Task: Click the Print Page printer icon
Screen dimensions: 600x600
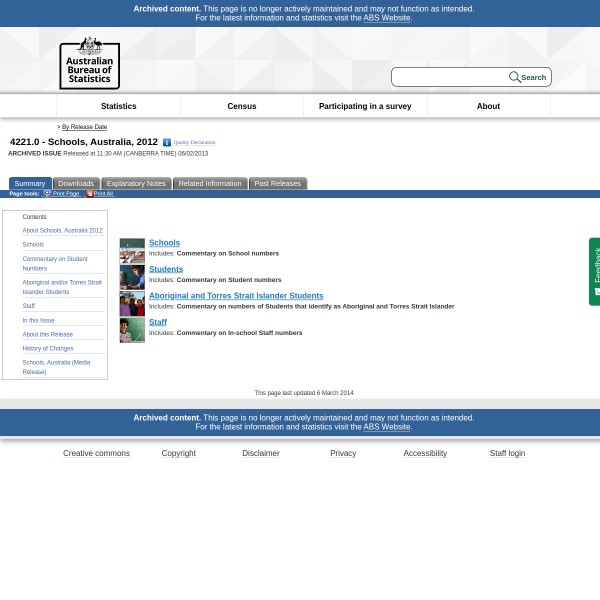Action: click(47, 194)
